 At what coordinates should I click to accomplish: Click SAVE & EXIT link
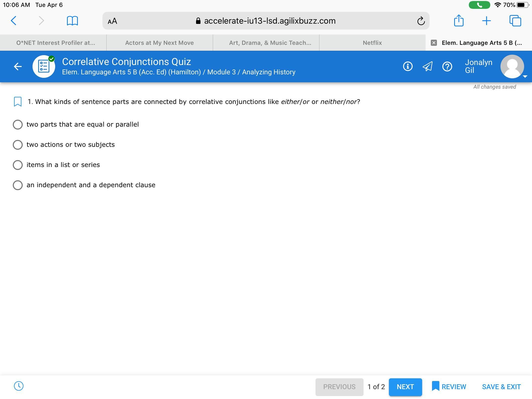501,387
